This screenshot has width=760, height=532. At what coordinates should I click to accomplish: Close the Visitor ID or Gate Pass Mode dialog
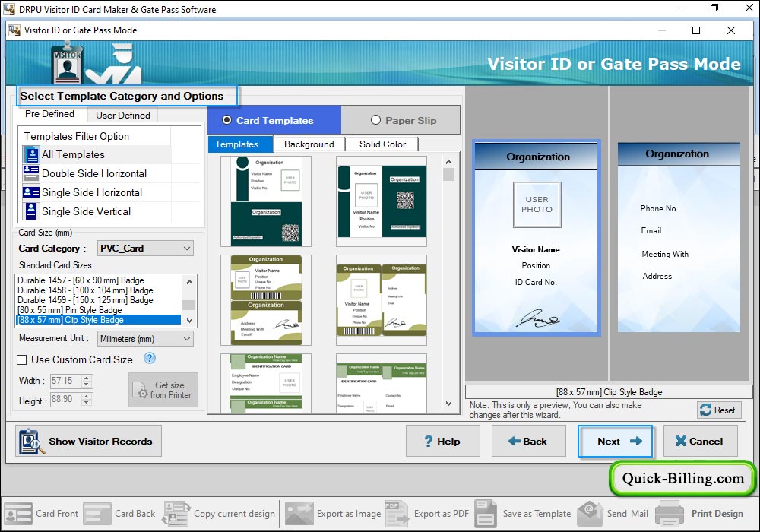click(731, 30)
